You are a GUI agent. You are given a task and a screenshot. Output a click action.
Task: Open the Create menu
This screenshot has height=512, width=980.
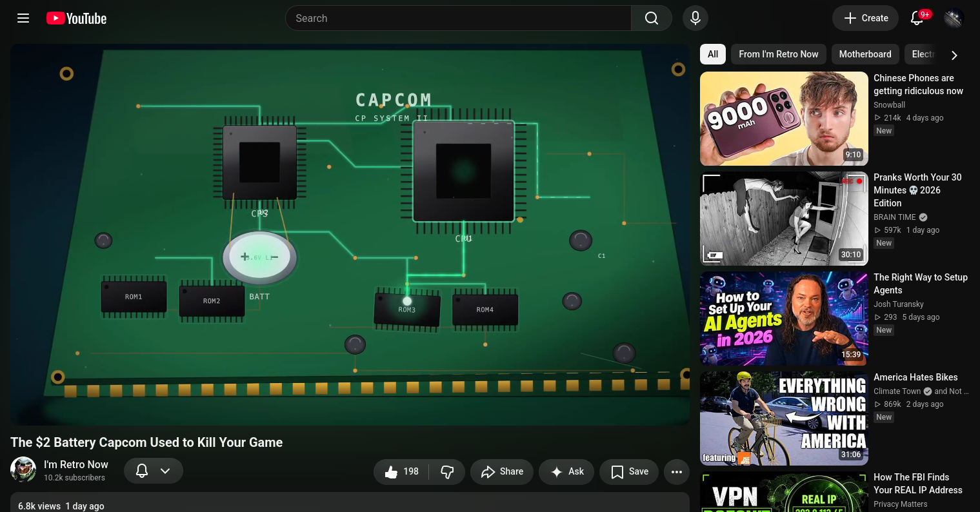pos(866,18)
